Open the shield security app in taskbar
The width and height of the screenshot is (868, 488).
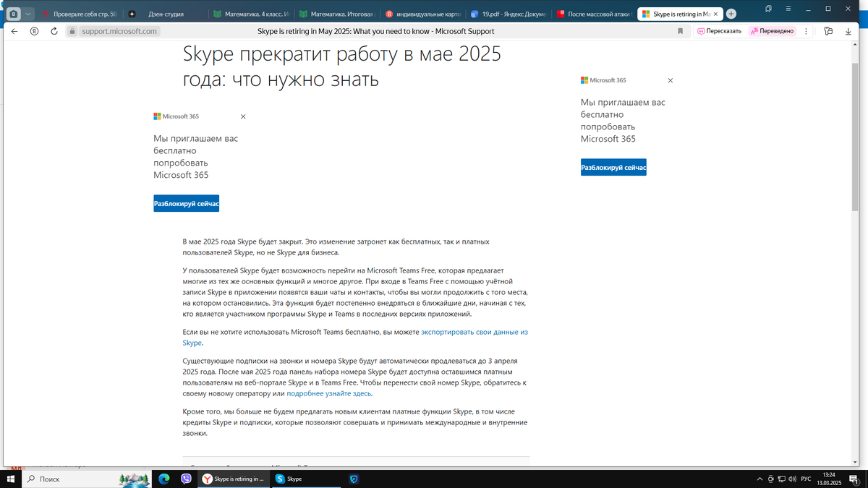coord(354,479)
